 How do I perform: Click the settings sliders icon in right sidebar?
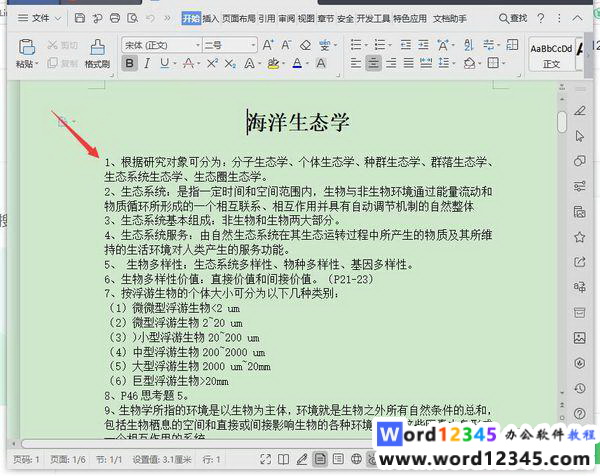click(580, 186)
